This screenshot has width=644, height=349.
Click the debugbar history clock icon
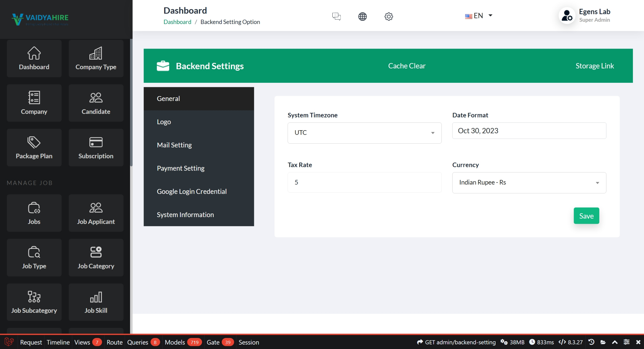pos(591,342)
